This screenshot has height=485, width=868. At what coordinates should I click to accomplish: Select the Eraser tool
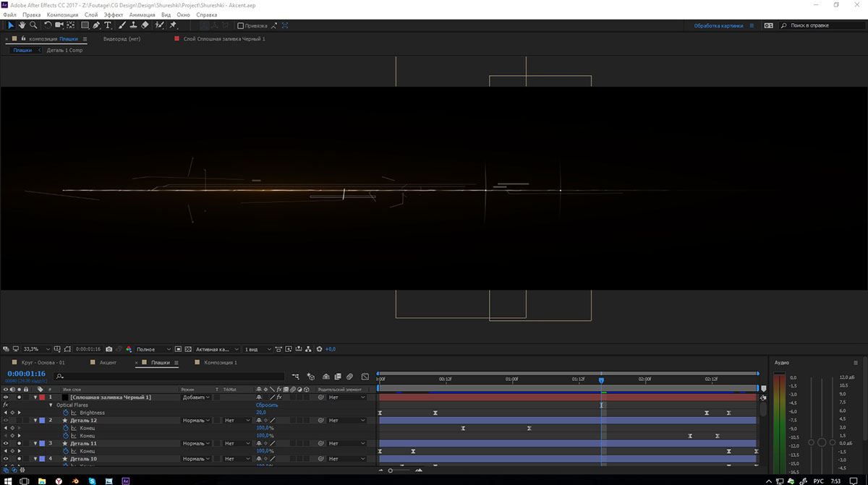click(x=145, y=25)
